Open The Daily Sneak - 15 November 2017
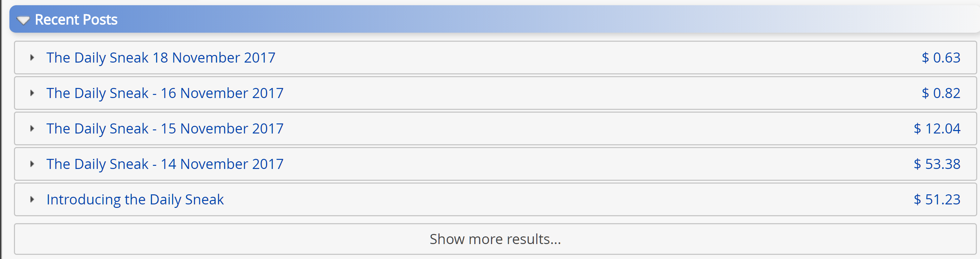Viewport: 980px width, 259px height. tap(165, 129)
